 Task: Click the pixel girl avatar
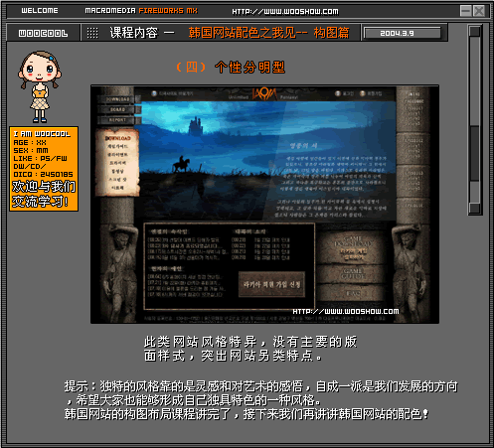click(x=40, y=86)
